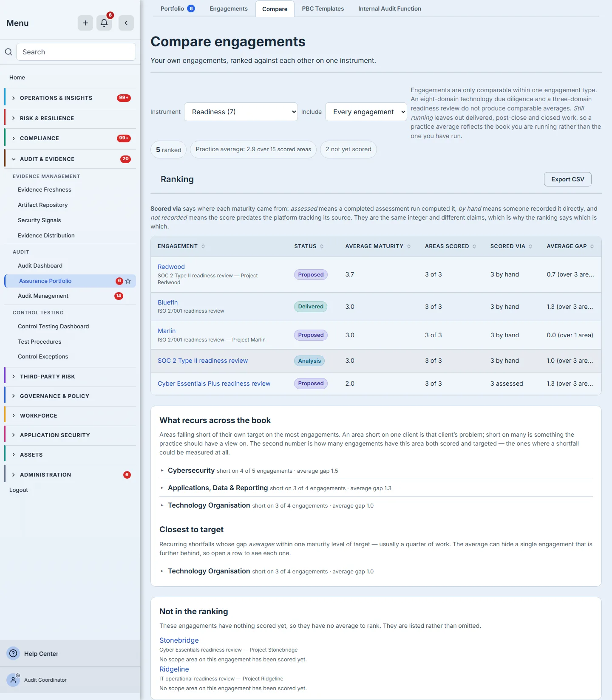Image resolution: width=612 pixels, height=700 pixels.
Task: Open the Help Center icon
Action: pos(14,653)
